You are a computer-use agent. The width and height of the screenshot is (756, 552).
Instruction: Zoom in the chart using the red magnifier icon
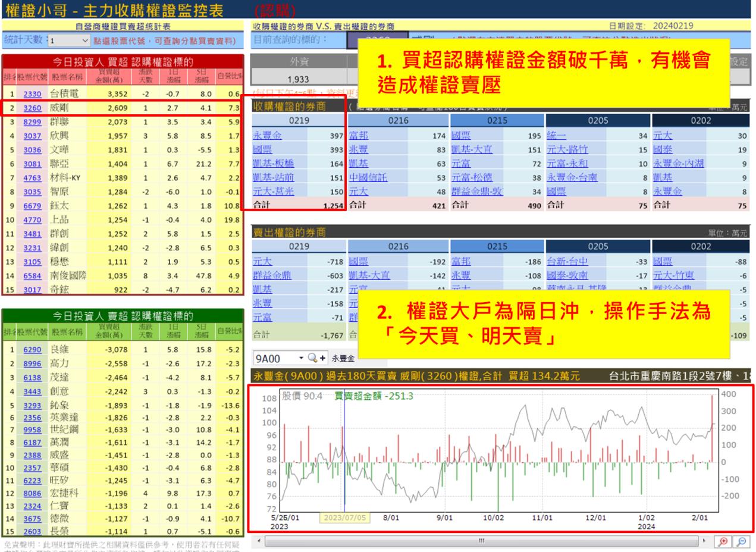723,541
